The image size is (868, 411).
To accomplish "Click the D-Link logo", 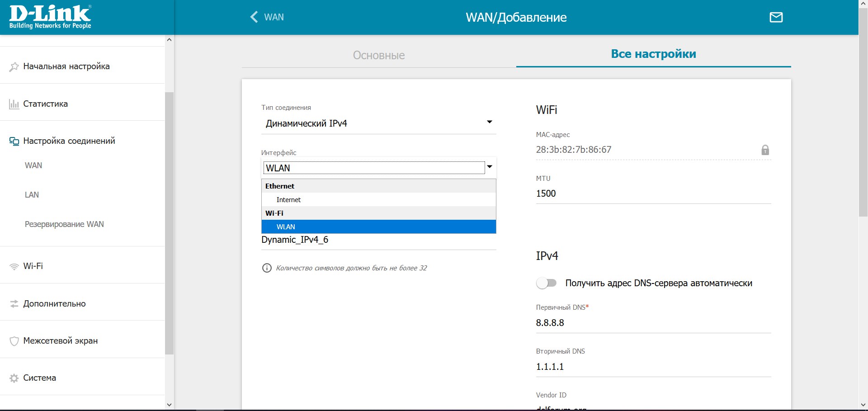I will tap(50, 17).
